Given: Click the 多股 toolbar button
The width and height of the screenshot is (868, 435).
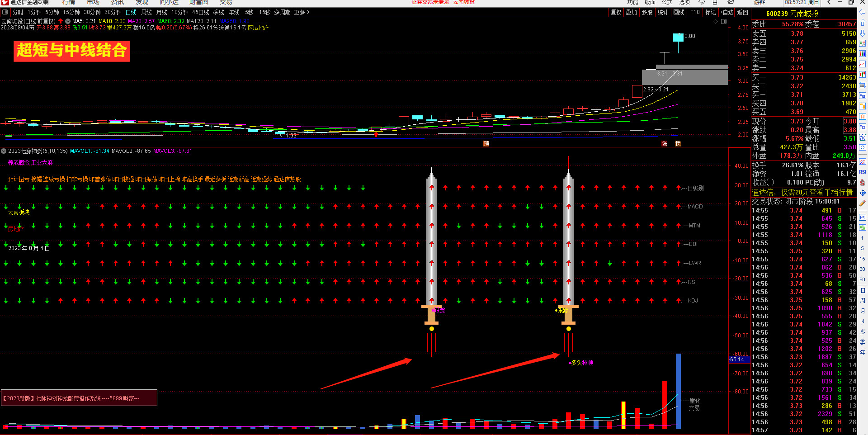Looking at the screenshot, I should (x=647, y=12).
